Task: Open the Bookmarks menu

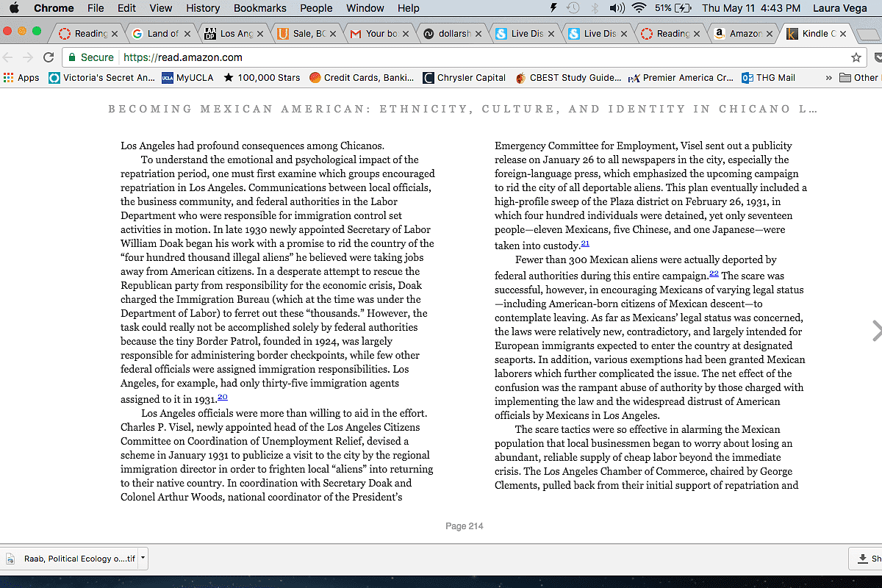Action: 259,8
